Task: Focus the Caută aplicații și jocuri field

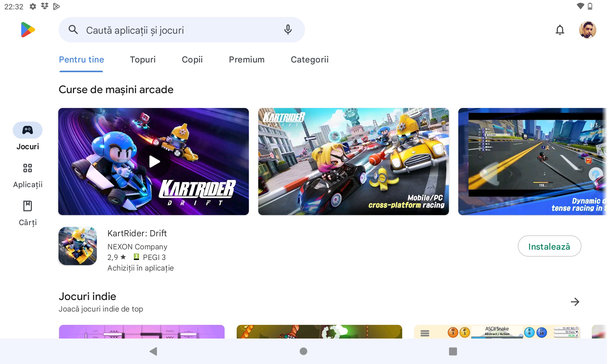Action: (181, 30)
